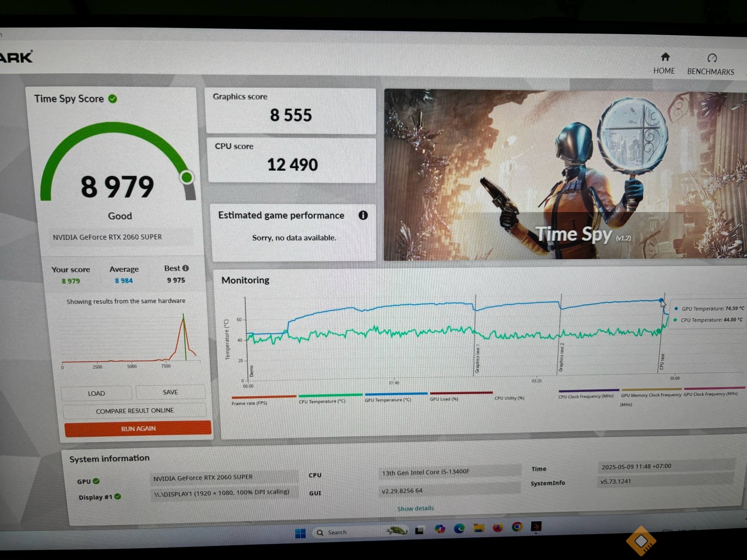Viewport: 747px width, 560px height.
Task: Click the CPU score value 12 490
Action: (x=293, y=164)
